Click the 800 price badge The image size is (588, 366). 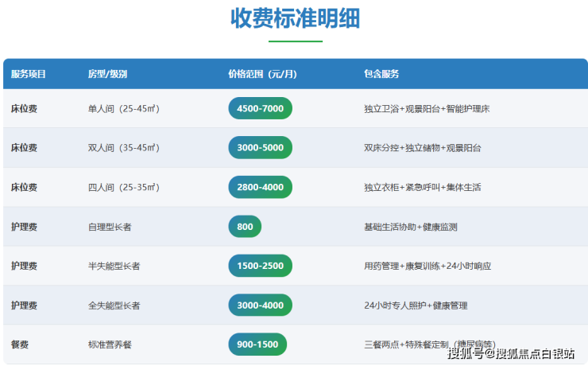point(245,227)
